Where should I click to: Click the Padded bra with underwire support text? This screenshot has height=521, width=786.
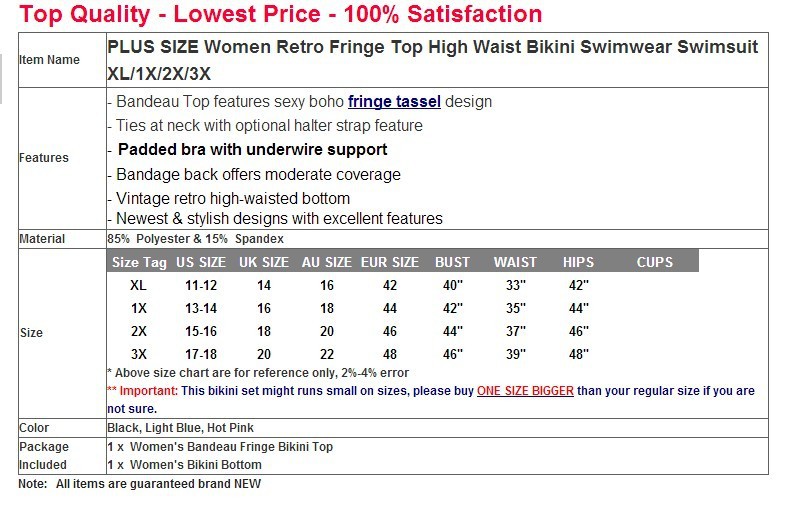point(252,150)
